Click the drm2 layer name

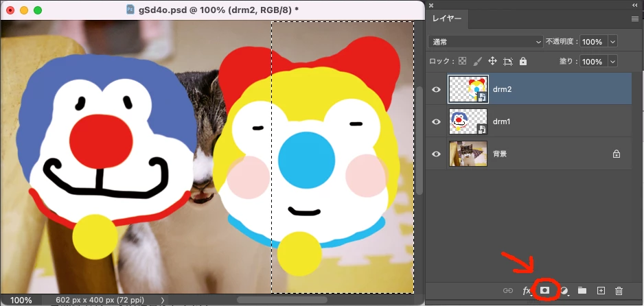502,89
